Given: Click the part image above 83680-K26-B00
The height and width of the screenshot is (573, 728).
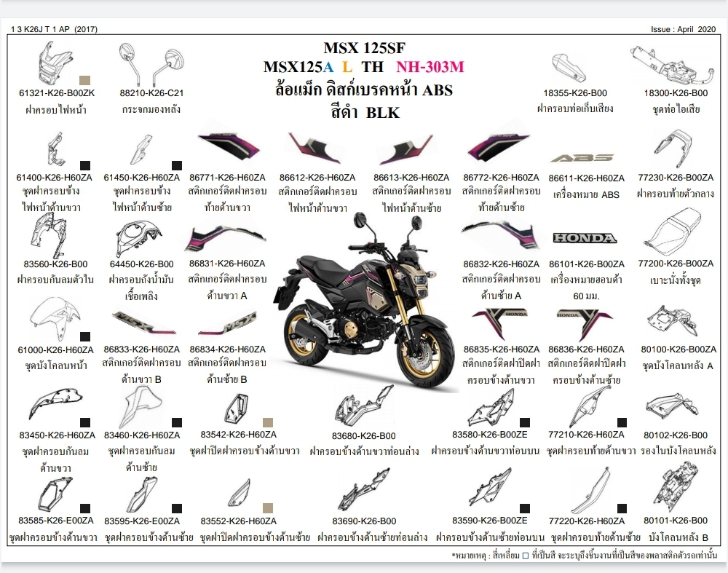Looking at the screenshot, I should pyautogui.click(x=363, y=406).
